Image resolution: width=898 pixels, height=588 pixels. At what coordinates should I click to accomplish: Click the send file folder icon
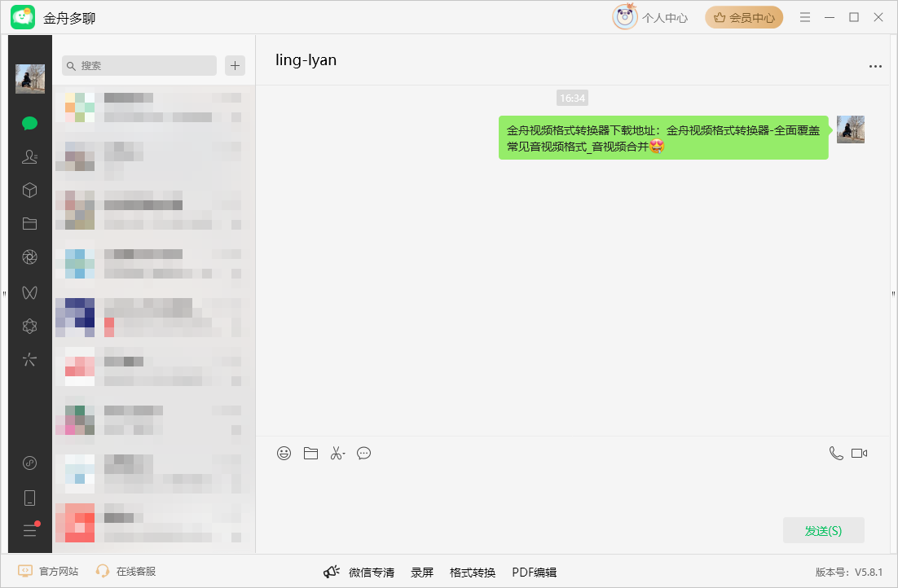pos(310,454)
